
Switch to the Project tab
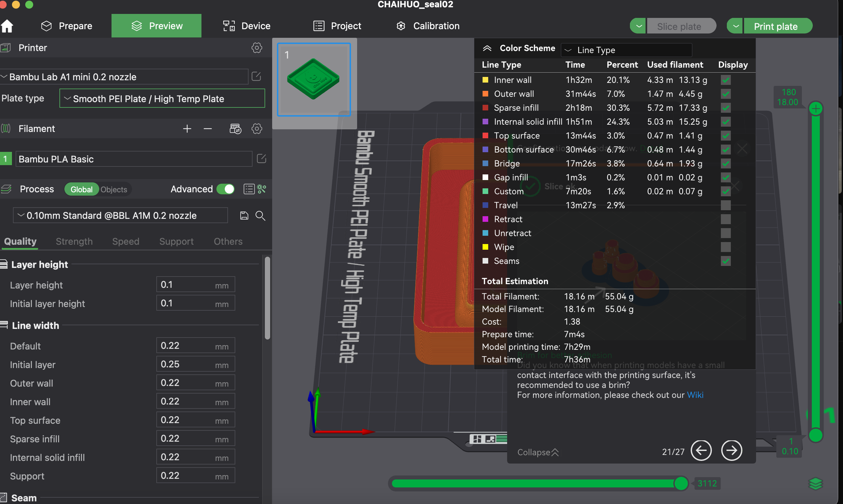337,26
